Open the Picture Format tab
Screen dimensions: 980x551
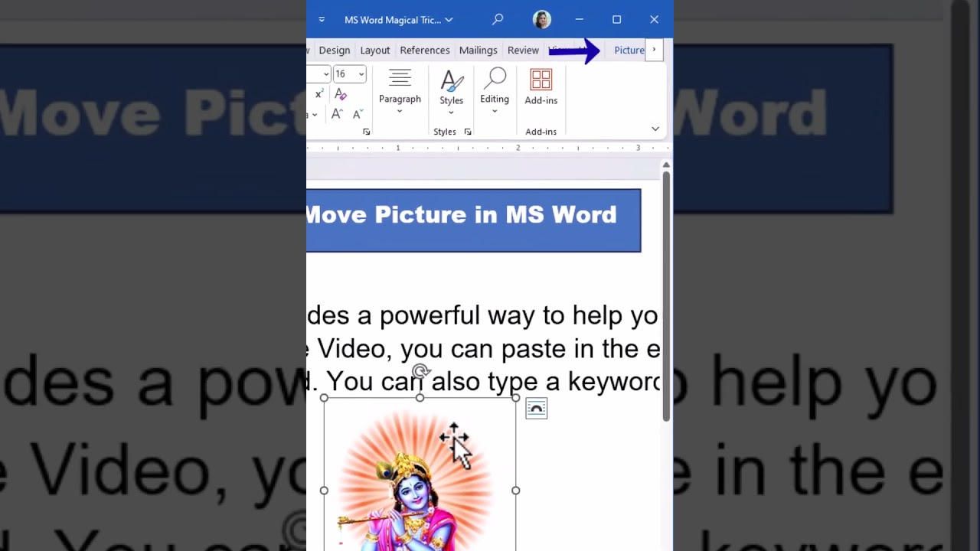[629, 50]
